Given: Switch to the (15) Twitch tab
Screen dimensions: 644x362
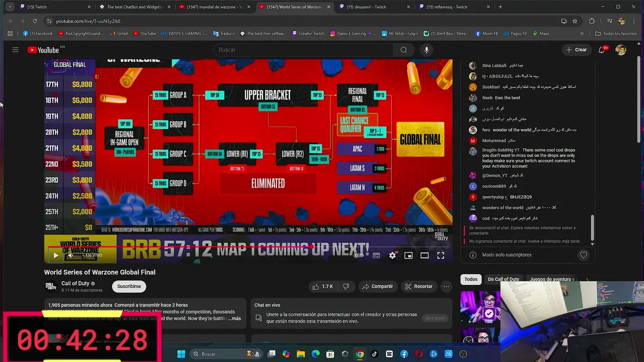Looking at the screenshot, I should pos(55,7).
